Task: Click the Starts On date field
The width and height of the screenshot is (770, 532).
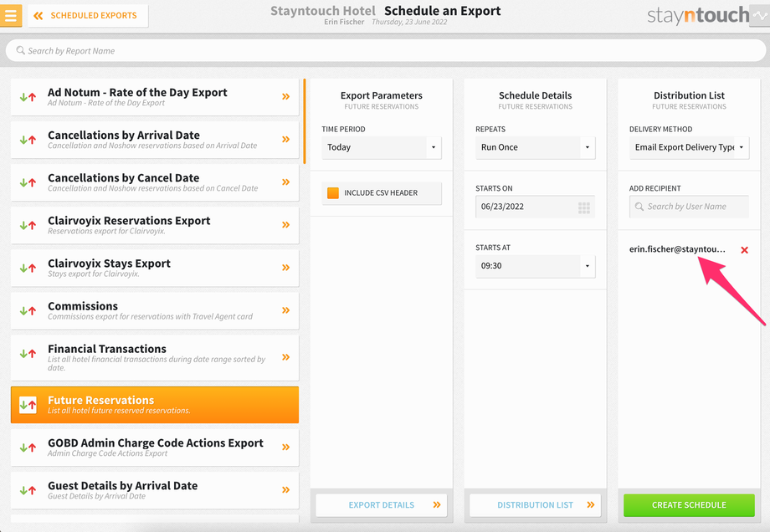Action: click(x=536, y=207)
